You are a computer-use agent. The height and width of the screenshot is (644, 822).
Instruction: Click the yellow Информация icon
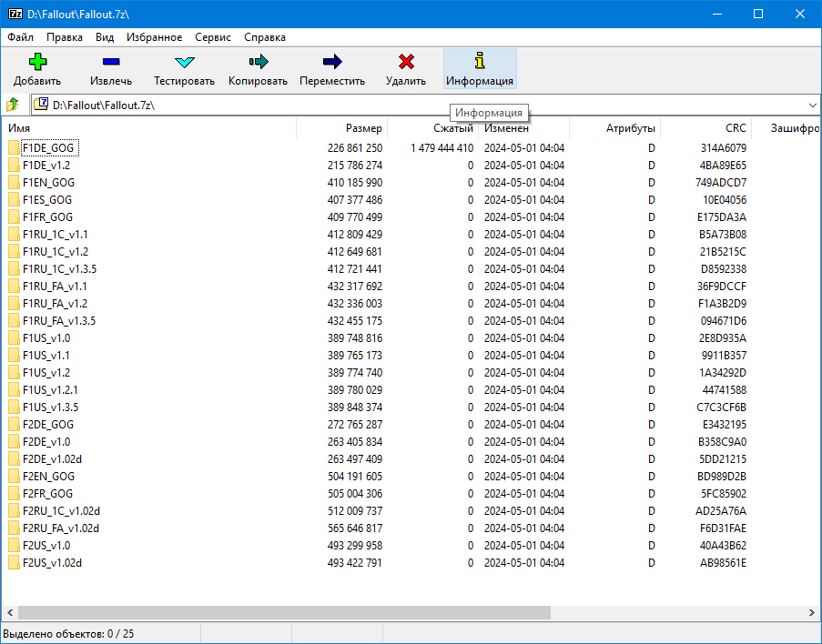pos(480,61)
